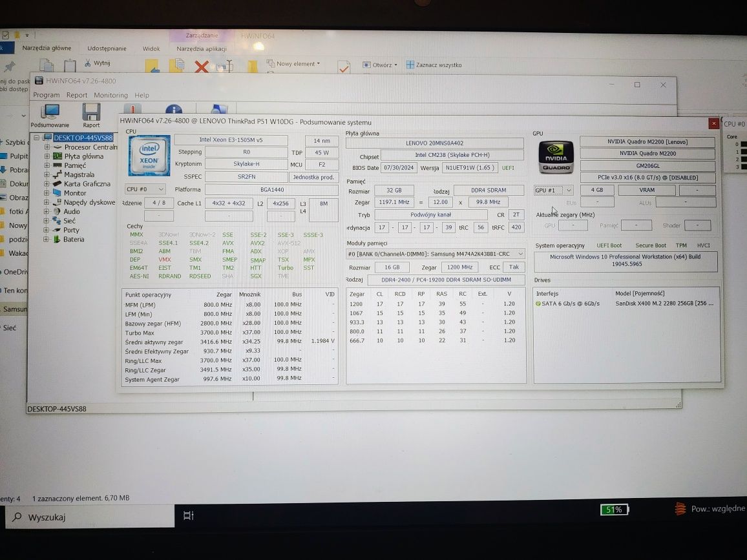The height and width of the screenshot is (560, 747).
Task: Click the SanDisk X400 M.2 drive entry
Action: (x=664, y=304)
